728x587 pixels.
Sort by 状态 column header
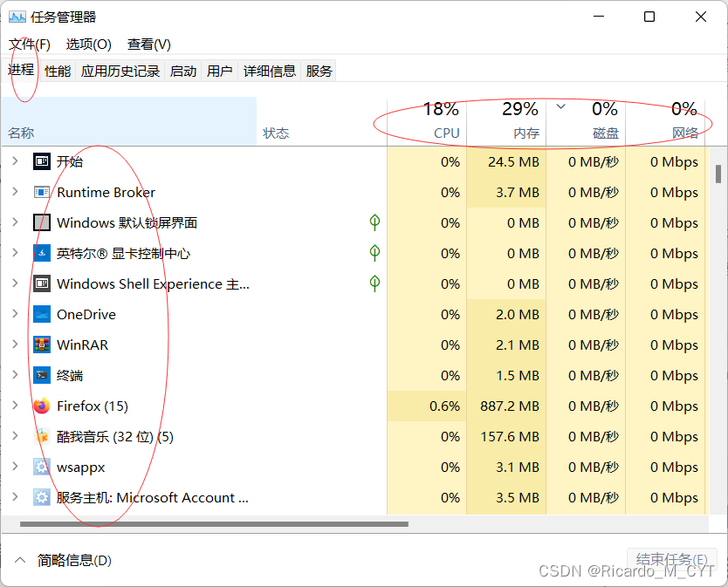pyautogui.click(x=322, y=121)
